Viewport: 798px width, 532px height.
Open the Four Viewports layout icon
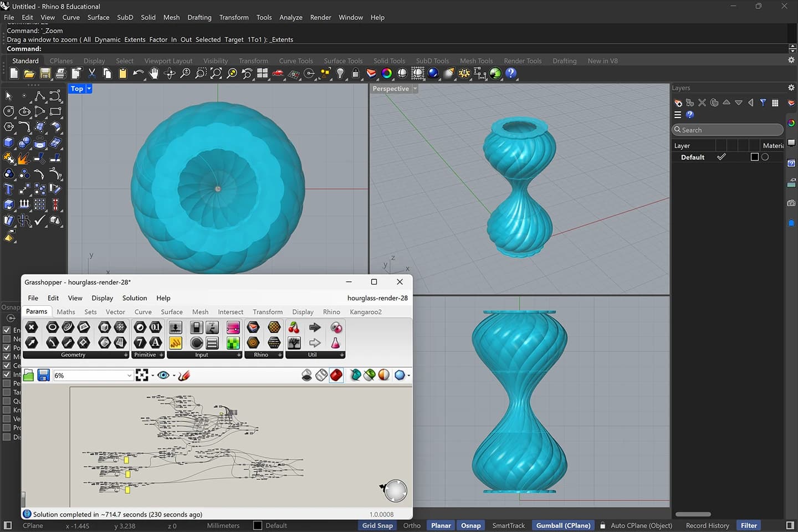(263, 73)
